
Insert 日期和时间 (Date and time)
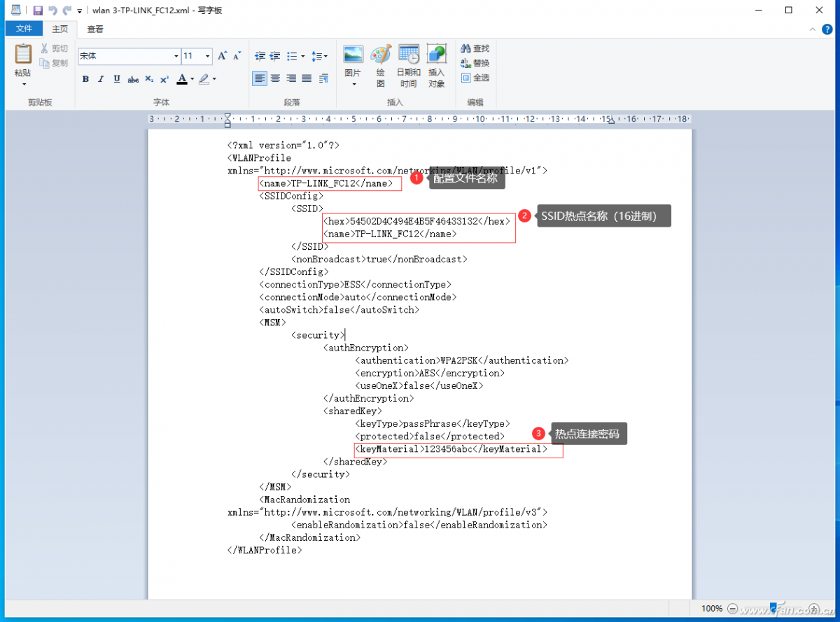pos(409,66)
